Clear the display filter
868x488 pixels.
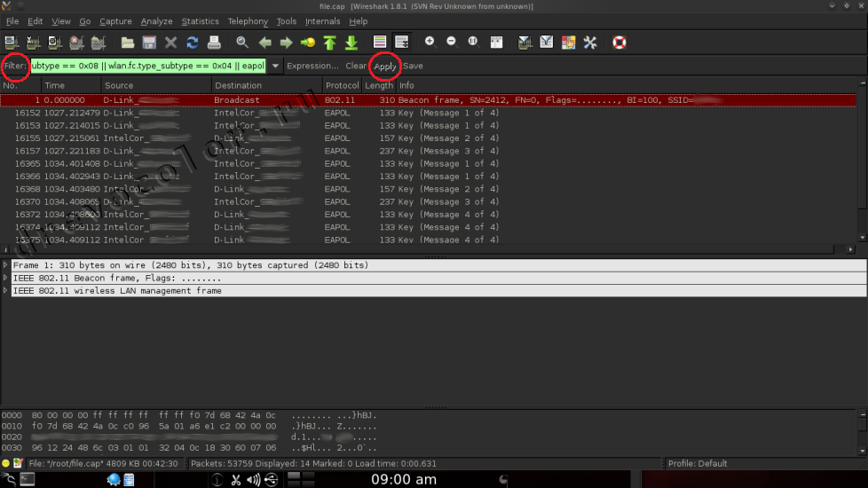tap(356, 66)
